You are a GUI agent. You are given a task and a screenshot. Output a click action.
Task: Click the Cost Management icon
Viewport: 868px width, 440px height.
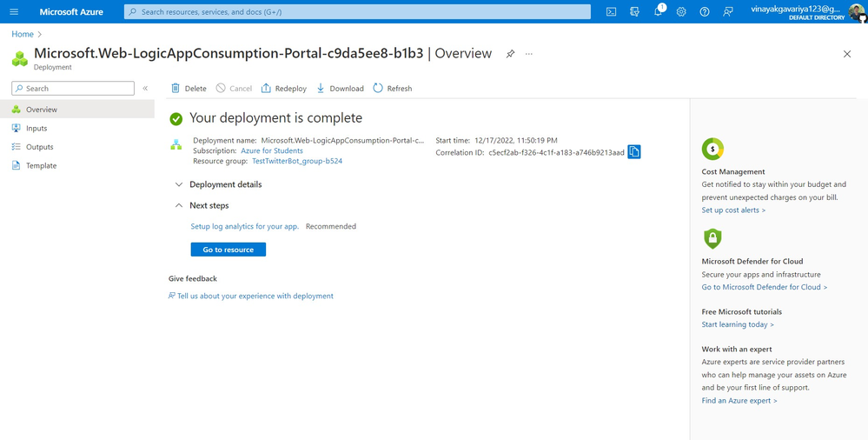(712, 149)
